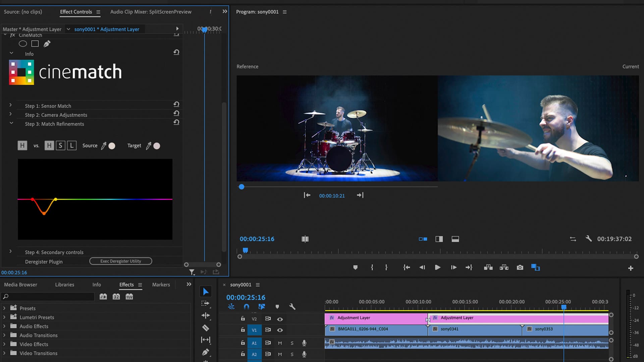644x362 pixels.
Task: Select the pen mask tool
Action: (x=47, y=44)
